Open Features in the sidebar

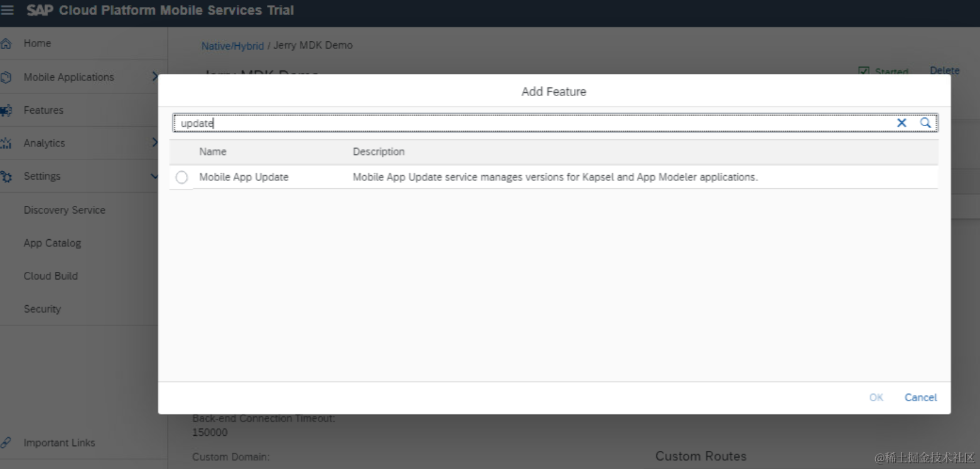coord(43,111)
